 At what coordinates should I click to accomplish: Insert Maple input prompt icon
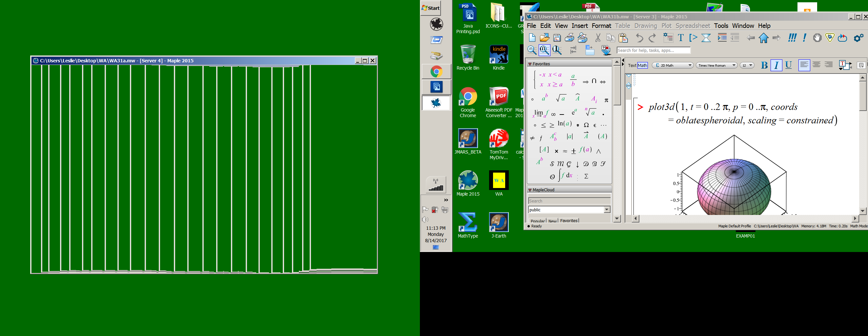click(693, 38)
